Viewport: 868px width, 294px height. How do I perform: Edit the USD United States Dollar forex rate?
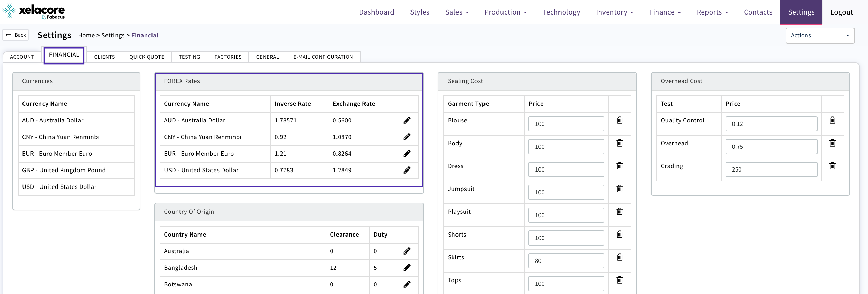(407, 170)
